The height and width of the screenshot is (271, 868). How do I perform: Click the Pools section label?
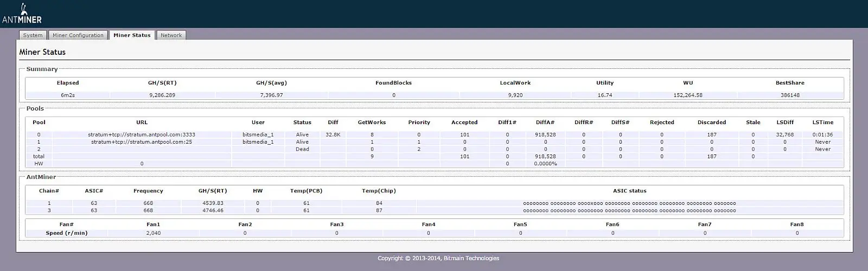(35, 108)
